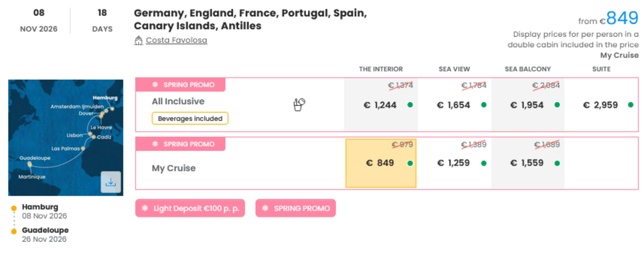The image size is (644, 256).
Task: Choose All Inclusive sea balcony €1,954
Action: tap(527, 105)
